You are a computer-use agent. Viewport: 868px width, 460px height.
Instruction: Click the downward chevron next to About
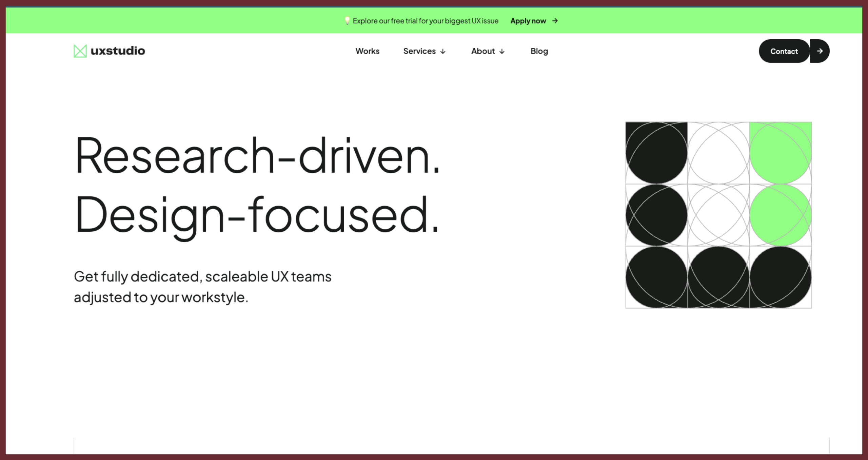click(x=501, y=51)
